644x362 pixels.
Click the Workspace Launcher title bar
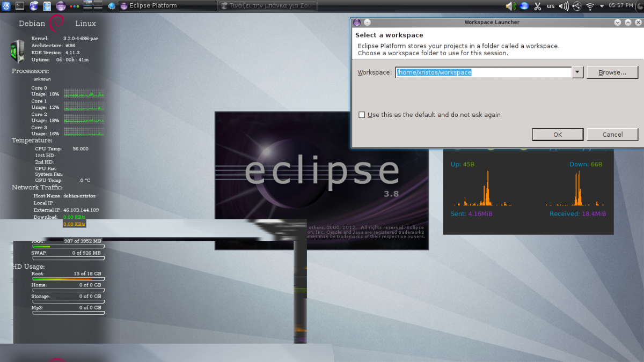click(x=492, y=23)
